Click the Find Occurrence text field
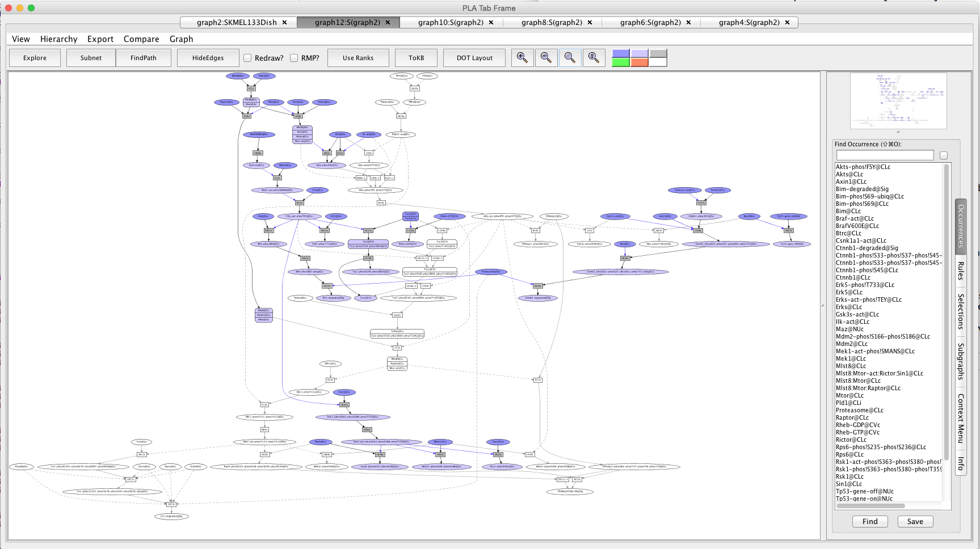Screen dimensions: 980x549 (x=885, y=155)
